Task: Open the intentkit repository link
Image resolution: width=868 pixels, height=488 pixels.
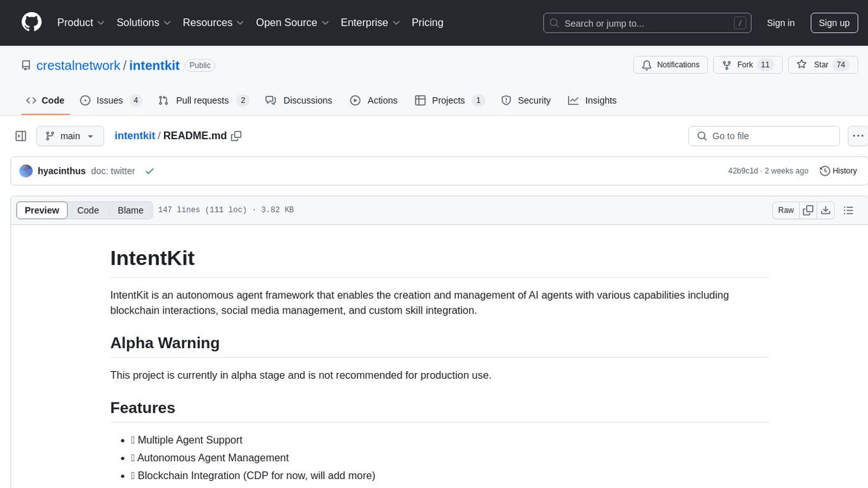Action: click(154, 65)
